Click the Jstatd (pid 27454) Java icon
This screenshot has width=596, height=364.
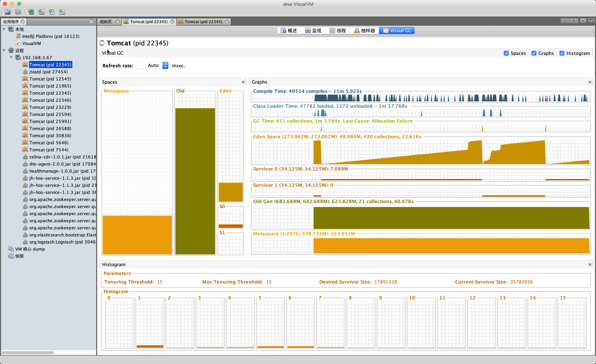[x=25, y=72]
